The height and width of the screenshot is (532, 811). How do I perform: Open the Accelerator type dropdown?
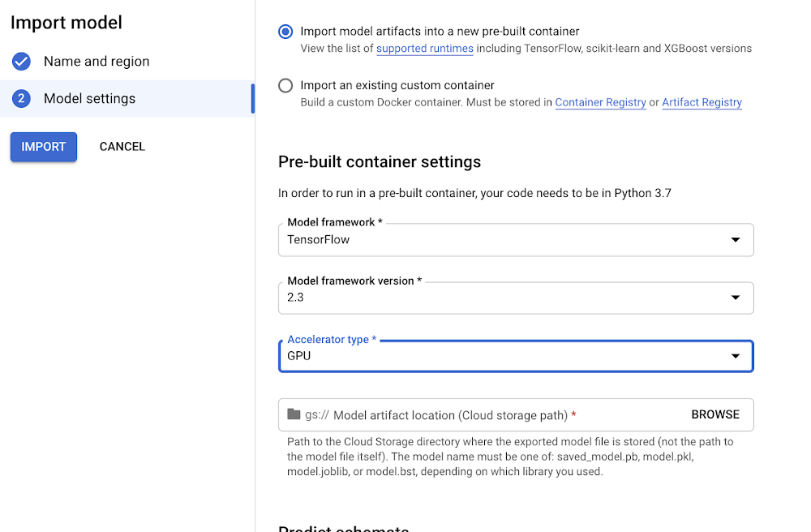516,356
